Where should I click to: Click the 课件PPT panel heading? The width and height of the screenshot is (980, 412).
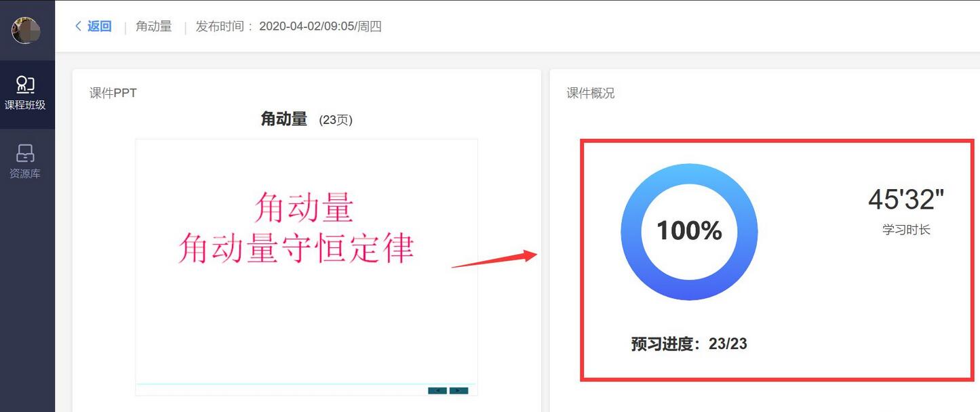tap(113, 93)
